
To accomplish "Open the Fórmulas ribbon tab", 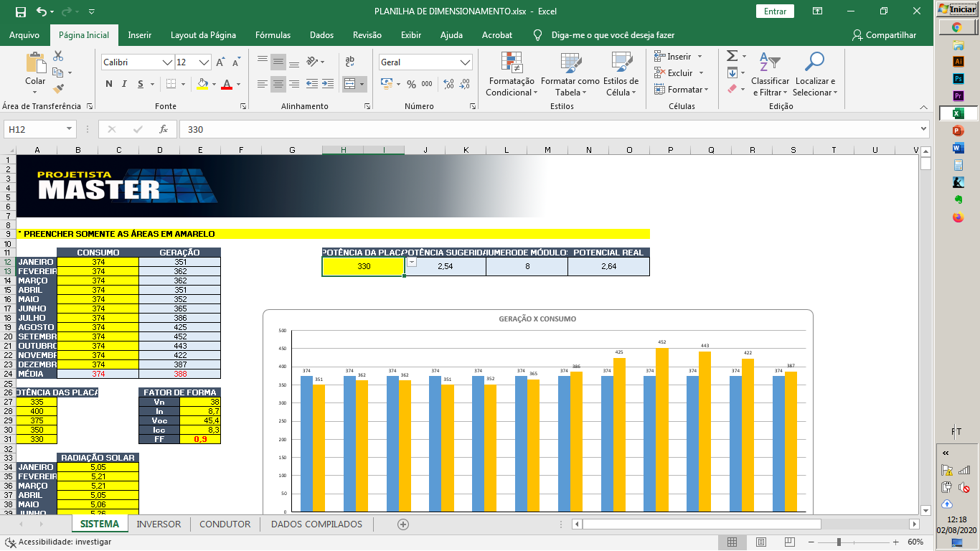I will coord(273,35).
